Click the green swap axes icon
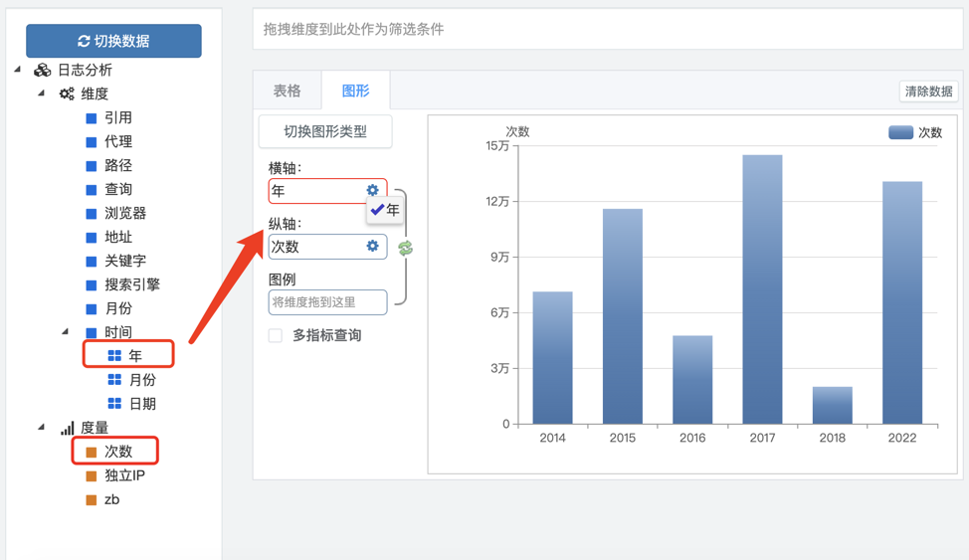 (405, 248)
